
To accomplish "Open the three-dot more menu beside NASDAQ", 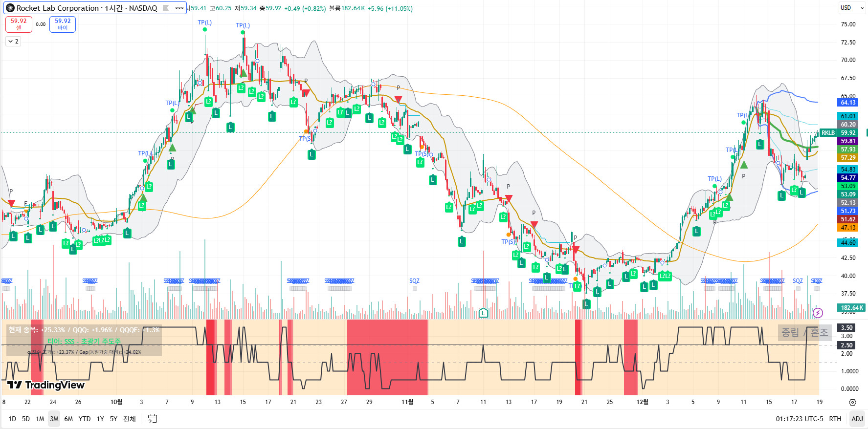I will (x=179, y=8).
